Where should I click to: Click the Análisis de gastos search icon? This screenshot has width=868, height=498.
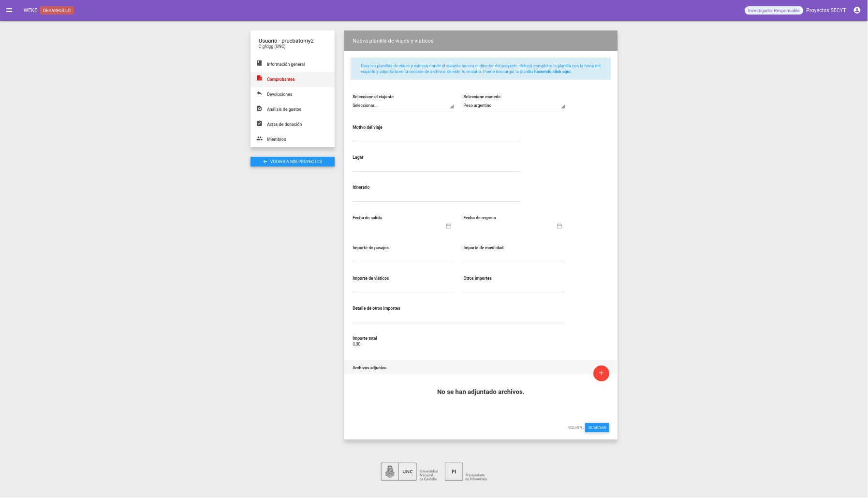tap(259, 109)
